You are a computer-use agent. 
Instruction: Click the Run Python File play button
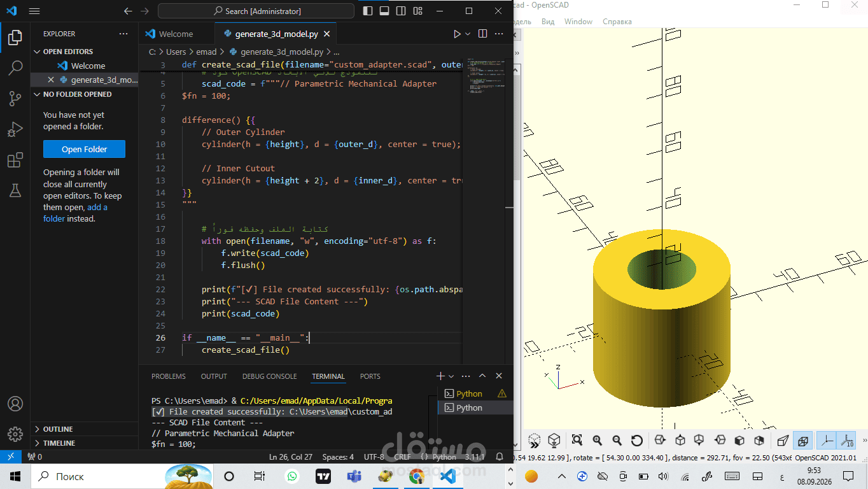pos(457,34)
